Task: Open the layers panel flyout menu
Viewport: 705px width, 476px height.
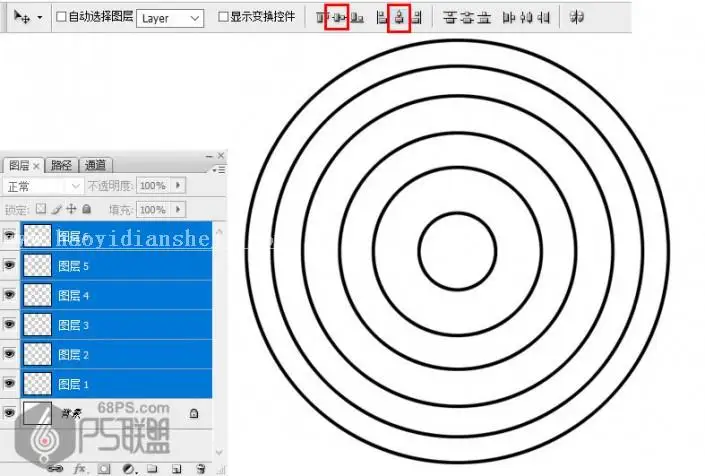Action: pyautogui.click(x=219, y=170)
